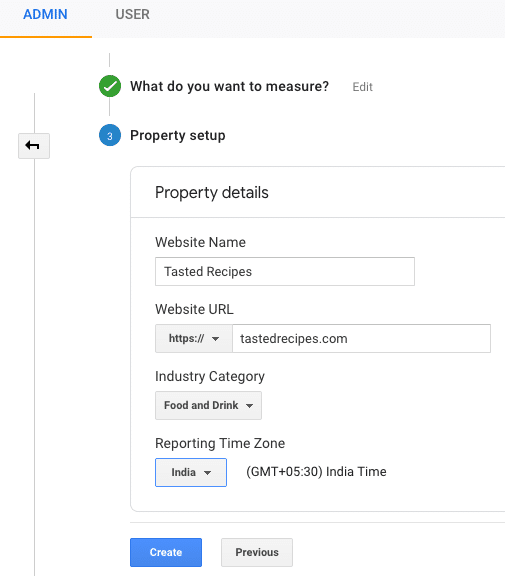Click the back arrow icon button
505x576 pixels.
point(34,146)
